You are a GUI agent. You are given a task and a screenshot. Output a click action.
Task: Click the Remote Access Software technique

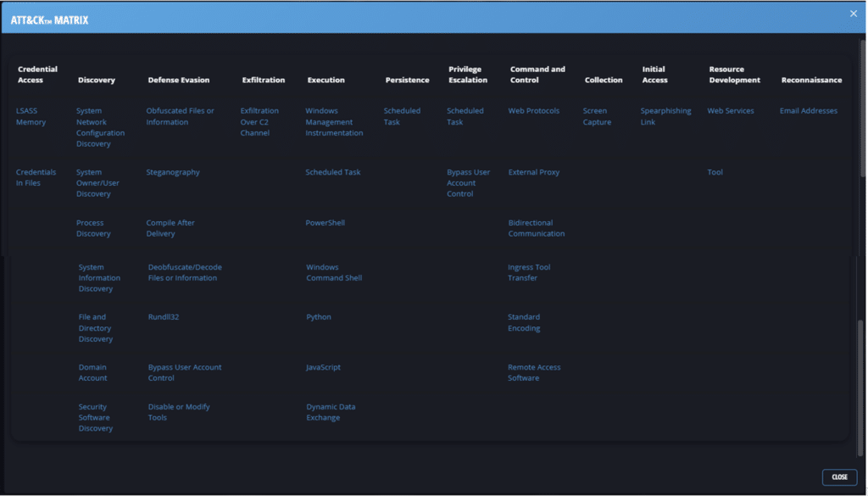click(x=534, y=372)
